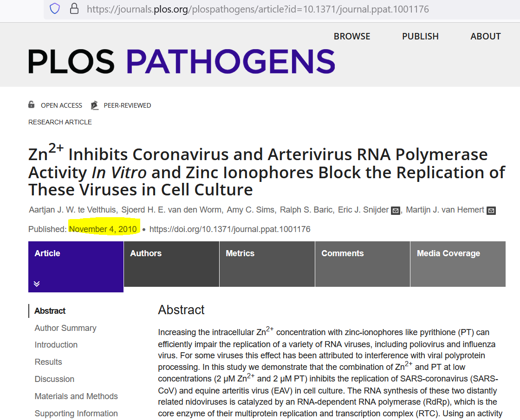The image size is (520, 420).
Task: Open the ABOUT menu
Action: [485, 37]
